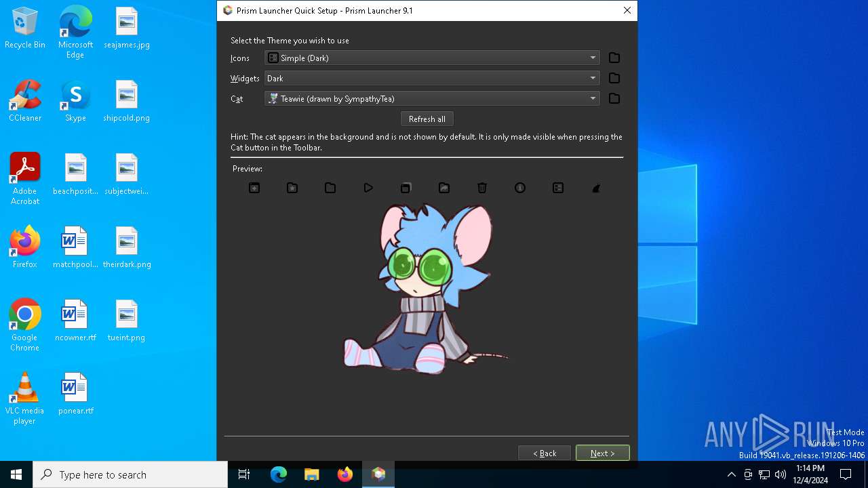Open the network tray icon

point(764,474)
